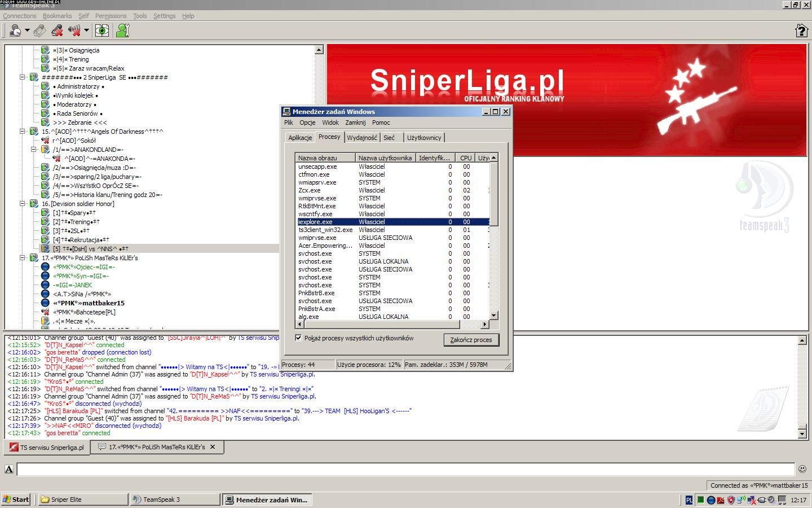Toggle the mute speakers toolbar icon
The height and width of the screenshot is (508, 812).
[74, 30]
